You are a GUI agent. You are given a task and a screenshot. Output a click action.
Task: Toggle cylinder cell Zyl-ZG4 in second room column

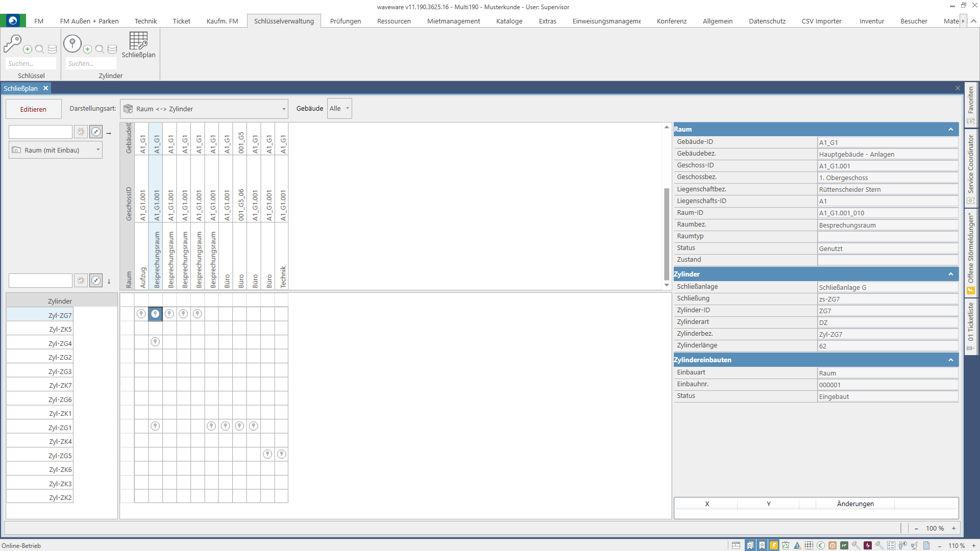coord(155,342)
